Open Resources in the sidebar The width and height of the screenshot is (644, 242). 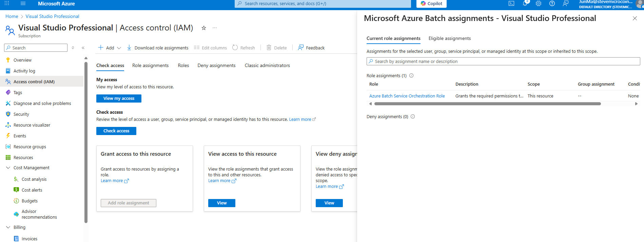pos(23,157)
